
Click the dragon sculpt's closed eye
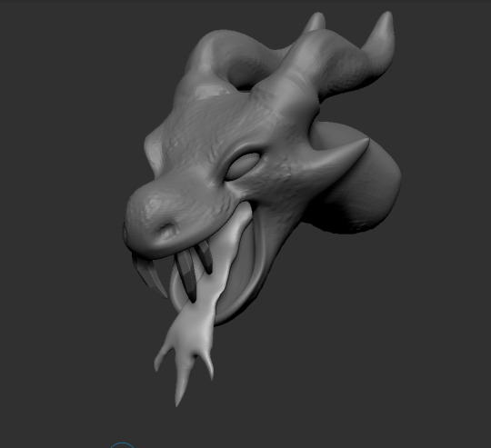click(242, 166)
